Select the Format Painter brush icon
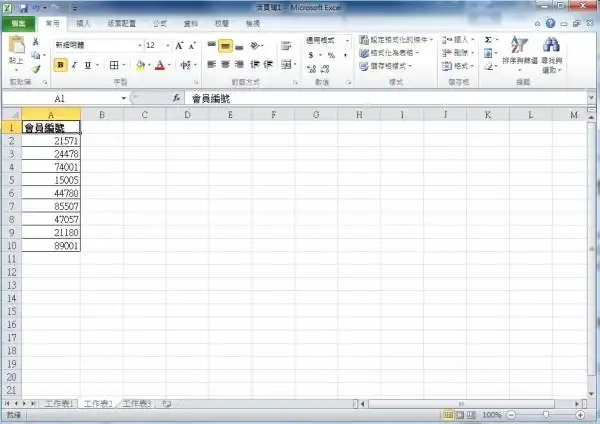The width and height of the screenshot is (600, 424). point(36,69)
